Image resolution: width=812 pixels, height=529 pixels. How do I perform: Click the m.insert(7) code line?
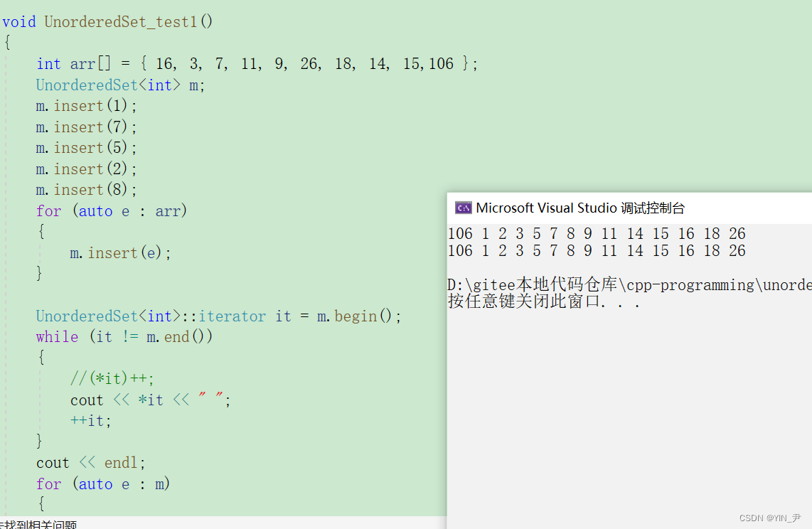point(87,127)
